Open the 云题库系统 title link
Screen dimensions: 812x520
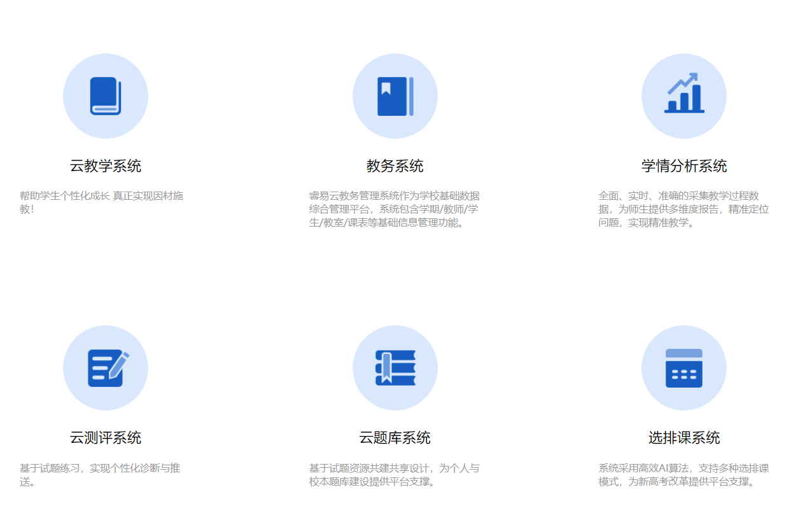point(395,438)
